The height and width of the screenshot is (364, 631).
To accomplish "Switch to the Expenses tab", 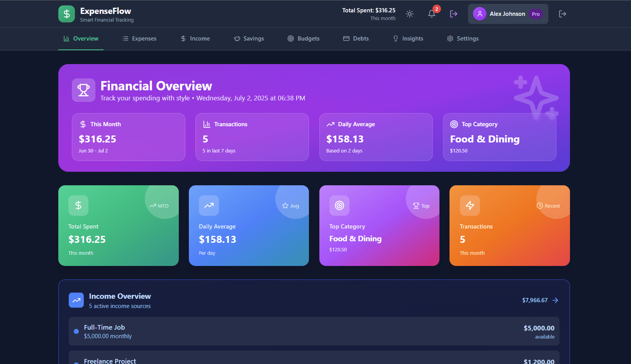I will click(x=139, y=39).
